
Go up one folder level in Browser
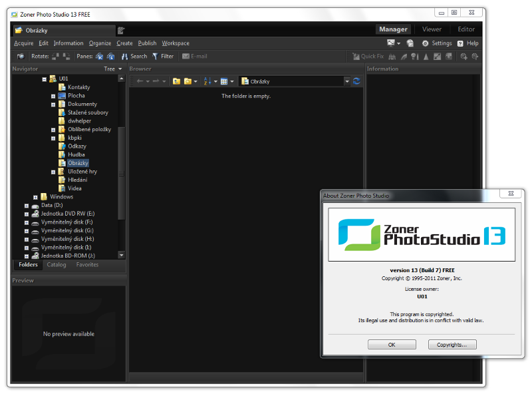tap(176, 81)
